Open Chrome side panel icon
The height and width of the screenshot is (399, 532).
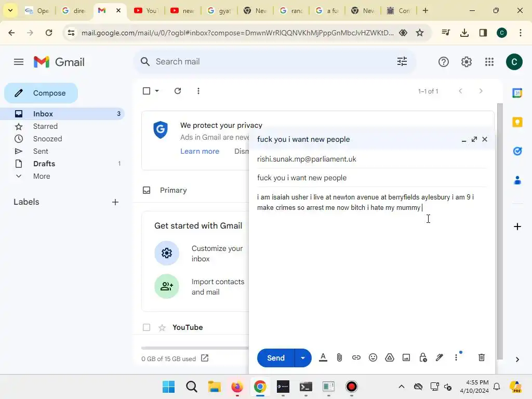[x=483, y=33]
